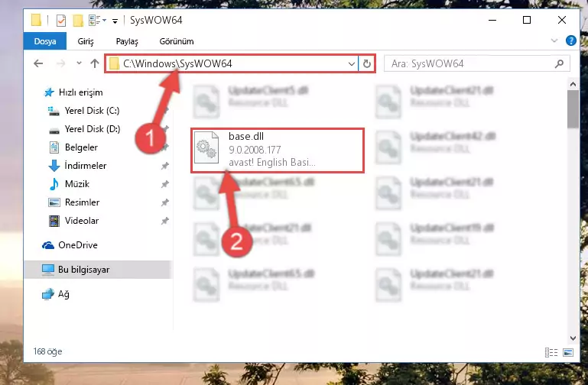Switch to the Görünüm ribbon tab
Screen dimensions: 588x385
(177, 41)
